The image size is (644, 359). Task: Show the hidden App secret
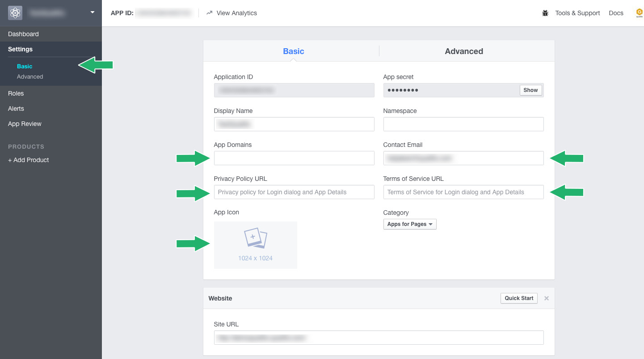coord(530,90)
